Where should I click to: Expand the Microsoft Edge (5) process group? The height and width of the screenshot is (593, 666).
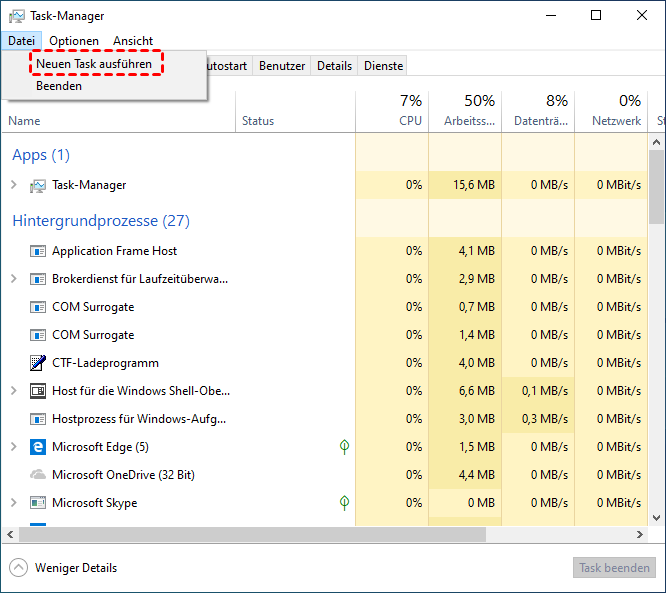(14, 446)
